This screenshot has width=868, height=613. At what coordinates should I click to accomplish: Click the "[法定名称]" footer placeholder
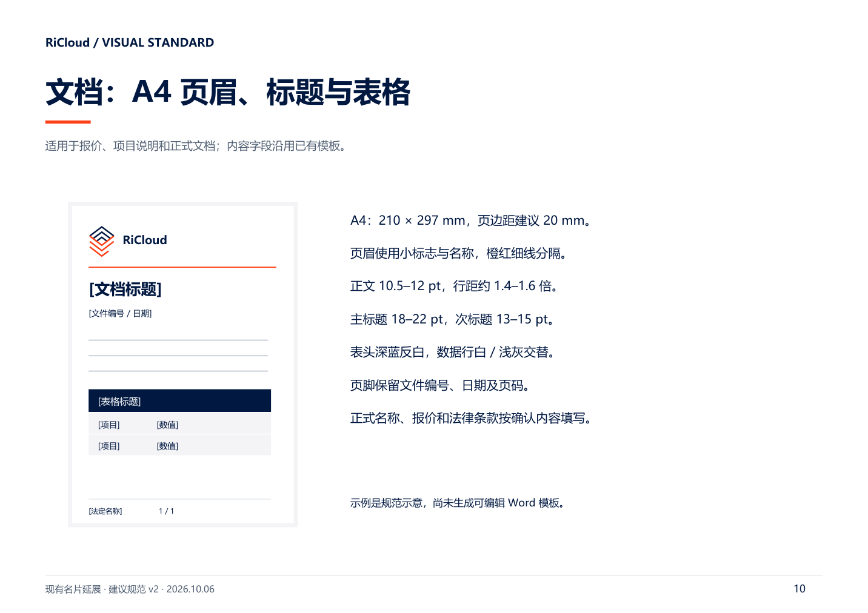(x=105, y=511)
